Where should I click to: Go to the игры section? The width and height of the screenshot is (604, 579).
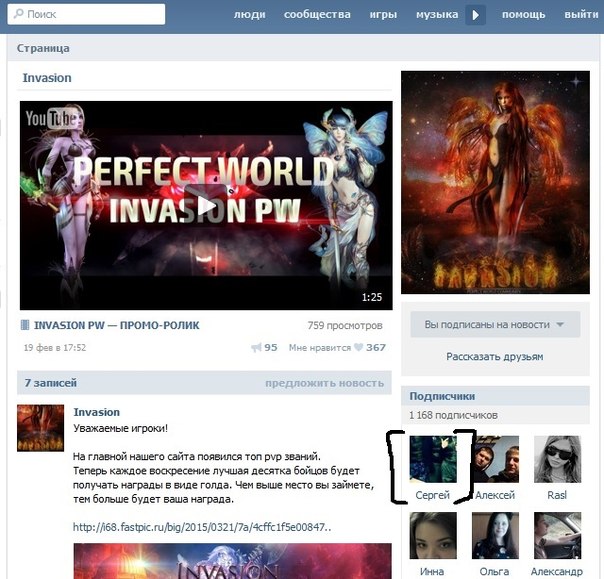click(x=383, y=15)
